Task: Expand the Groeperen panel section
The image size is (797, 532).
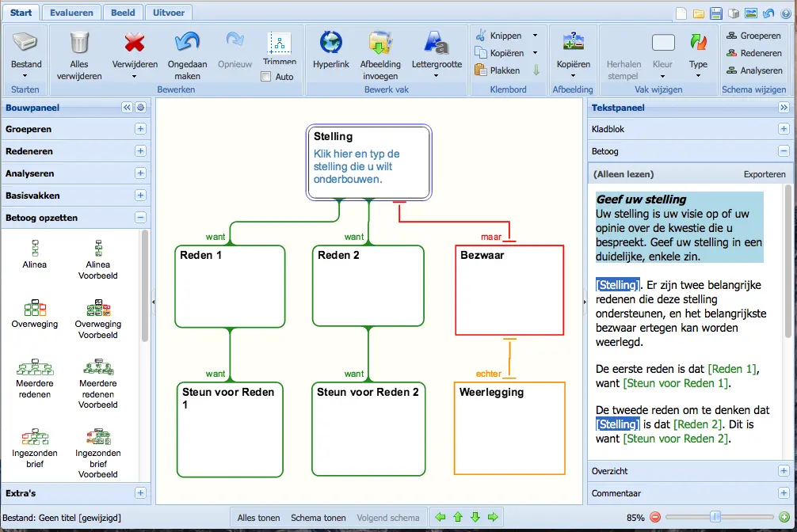Action: coord(140,129)
